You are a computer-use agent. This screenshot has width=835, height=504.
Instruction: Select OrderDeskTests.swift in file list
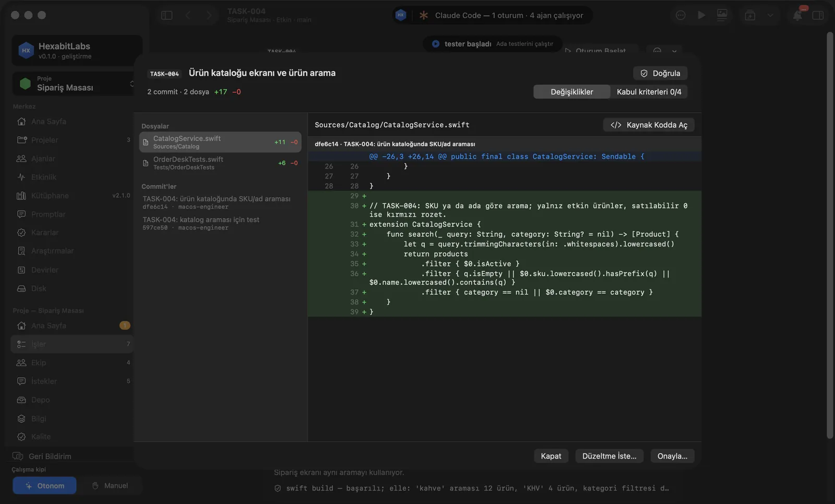pos(220,163)
